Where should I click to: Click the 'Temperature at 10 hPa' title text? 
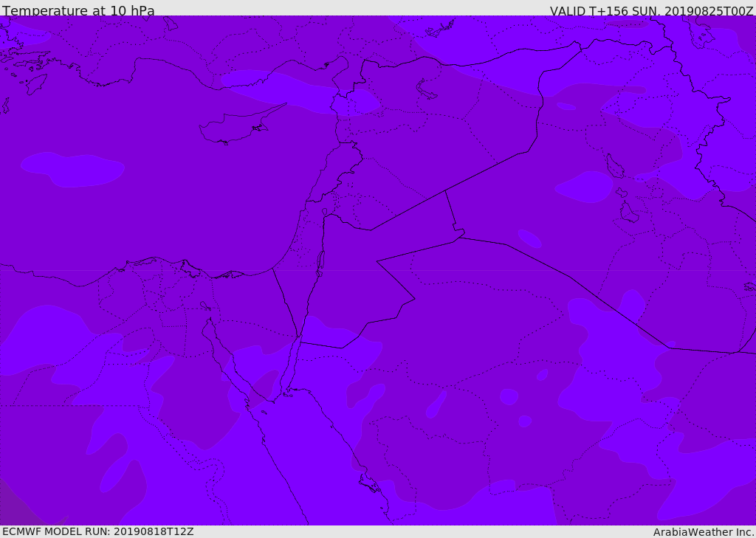[78, 10]
